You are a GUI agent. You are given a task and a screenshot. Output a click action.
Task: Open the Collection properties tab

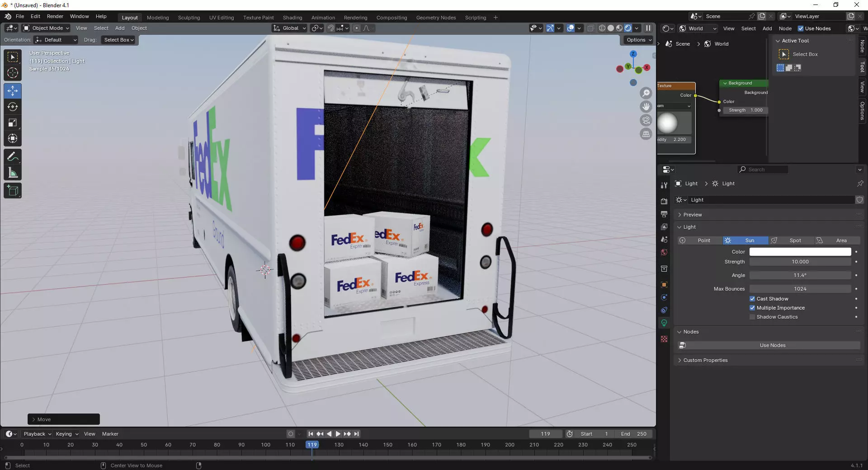(664, 269)
